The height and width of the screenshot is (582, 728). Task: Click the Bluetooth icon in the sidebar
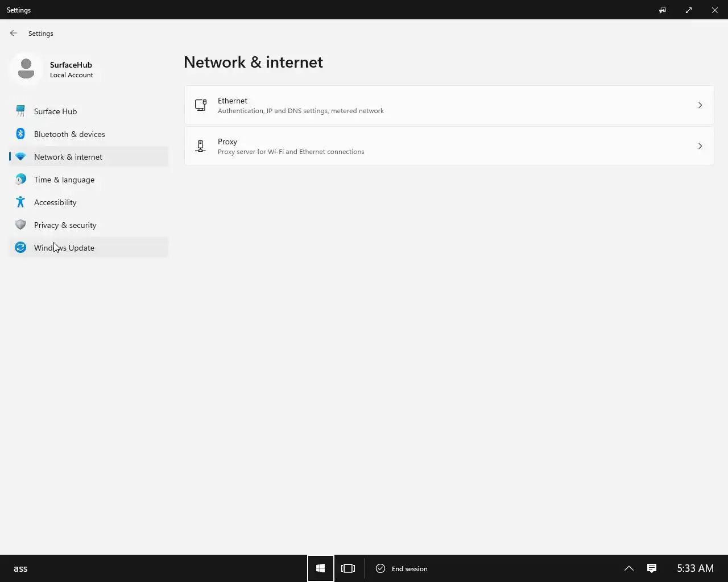pos(20,134)
